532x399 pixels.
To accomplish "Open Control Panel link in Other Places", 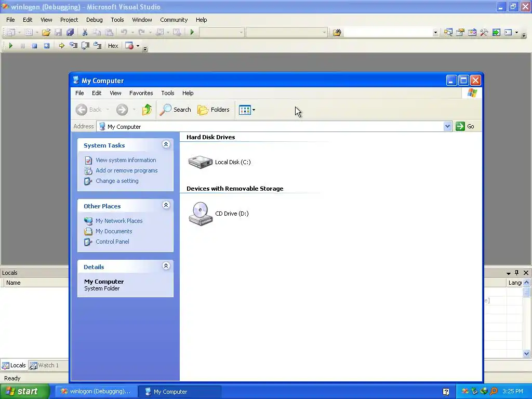I will coord(112,242).
